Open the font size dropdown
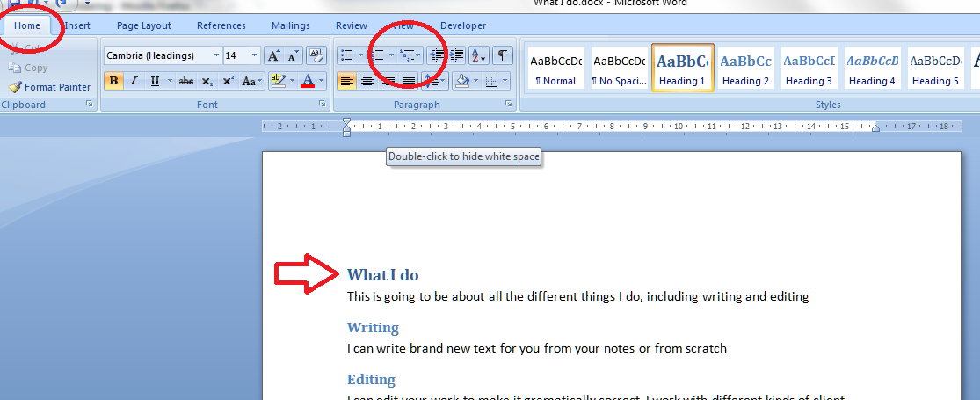Image resolution: width=980 pixels, height=400 pixels. coord(254,55)
